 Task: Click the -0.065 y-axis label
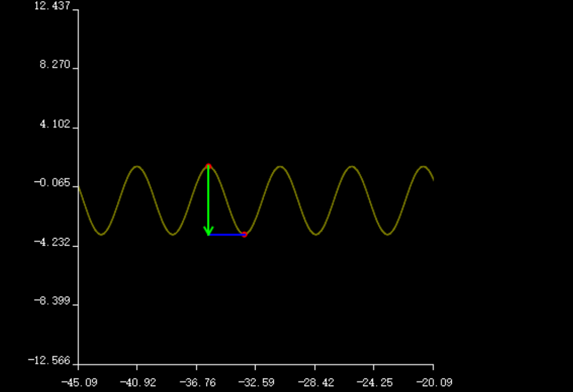(52, 183)
